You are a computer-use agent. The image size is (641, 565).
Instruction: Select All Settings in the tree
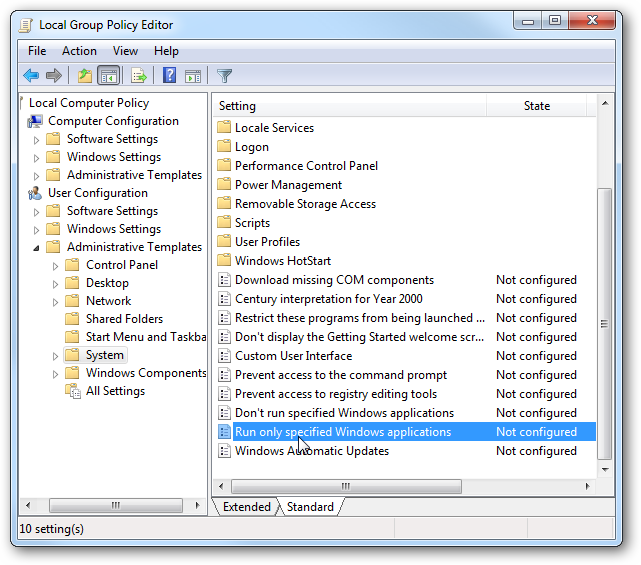pos(115,391)
